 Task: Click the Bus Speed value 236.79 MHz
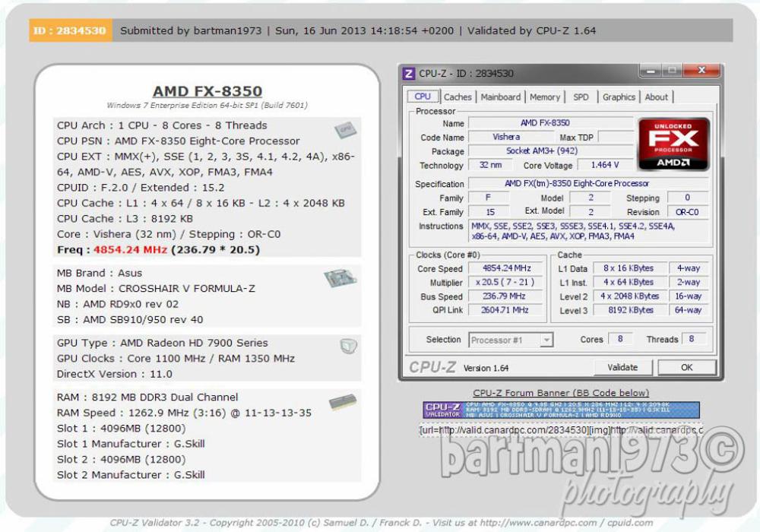tap(506, 296)
